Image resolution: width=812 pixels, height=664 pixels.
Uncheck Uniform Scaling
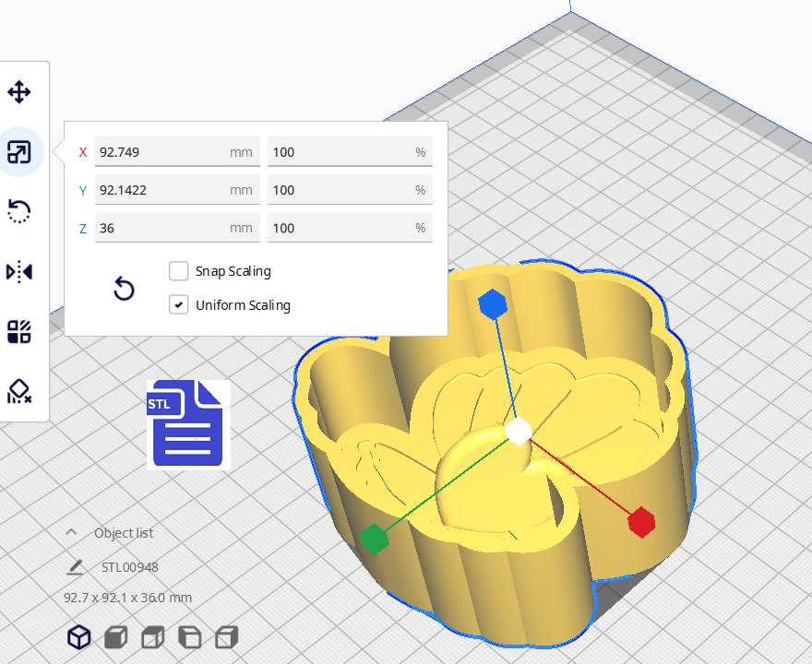[x=179, y=304]
